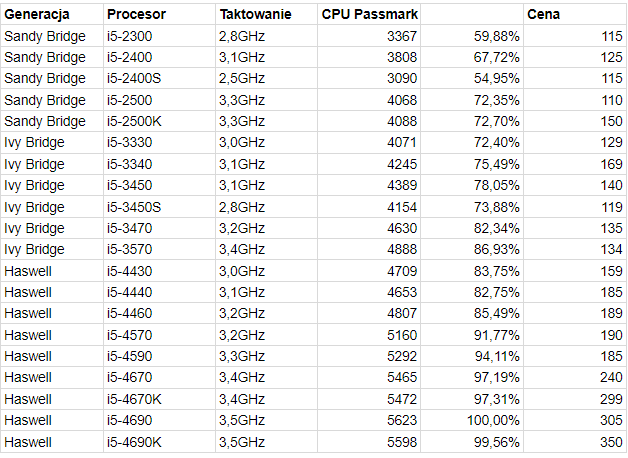Click the 54,95% percentage cell

click(472, 78)
